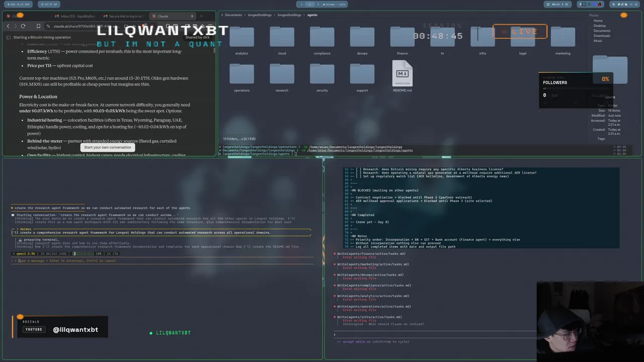The image size is (644, 362).
Task: Bookmark the current browser page
Action: [x=38, y=26]
